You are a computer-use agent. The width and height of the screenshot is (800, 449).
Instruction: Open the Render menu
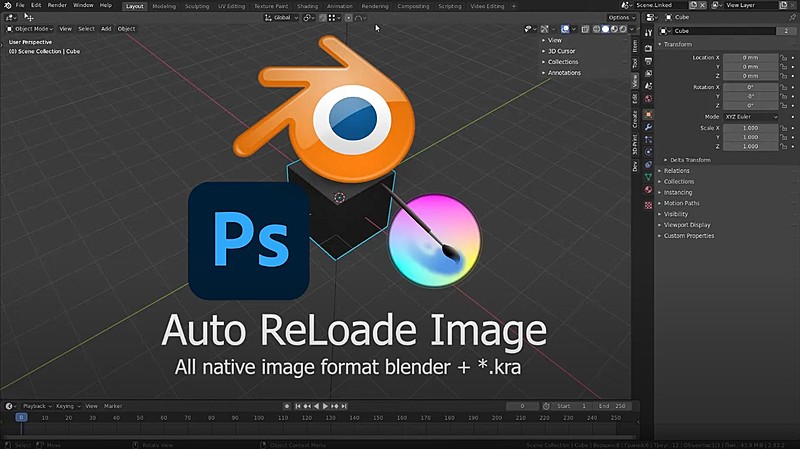click(57, 5)
